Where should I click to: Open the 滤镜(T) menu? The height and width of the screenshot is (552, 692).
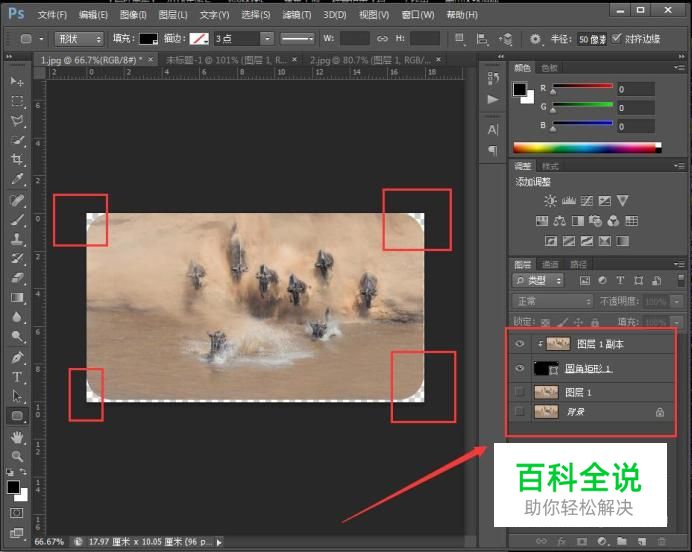(x=295, y=15)
